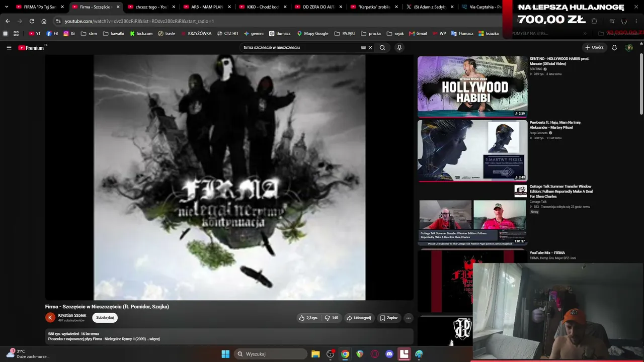Viewport: 644px width, 362px height.
Task: Expand video description with ...więcej
Action: (x=153, y=339)
